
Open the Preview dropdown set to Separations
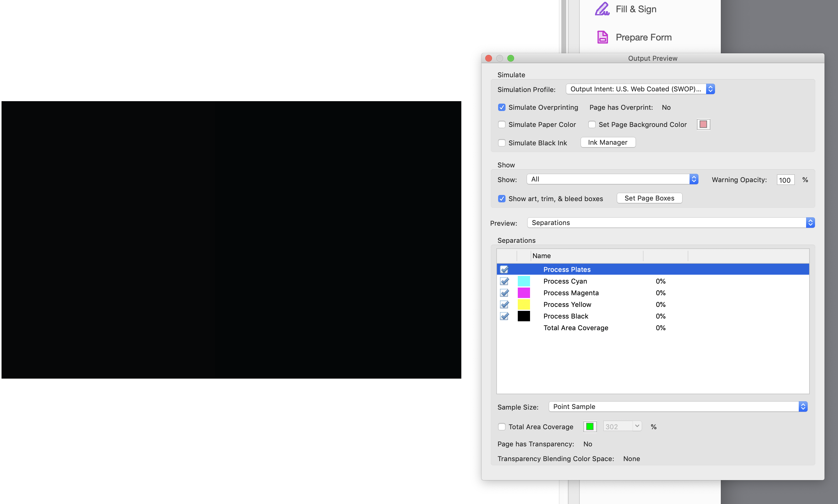pos(810,223)
